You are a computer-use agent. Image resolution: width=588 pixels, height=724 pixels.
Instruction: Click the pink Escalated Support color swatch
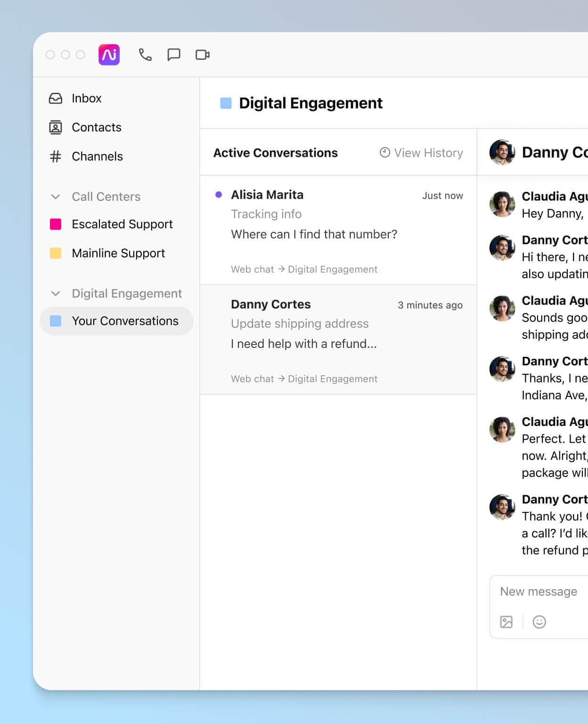point(55,224)
